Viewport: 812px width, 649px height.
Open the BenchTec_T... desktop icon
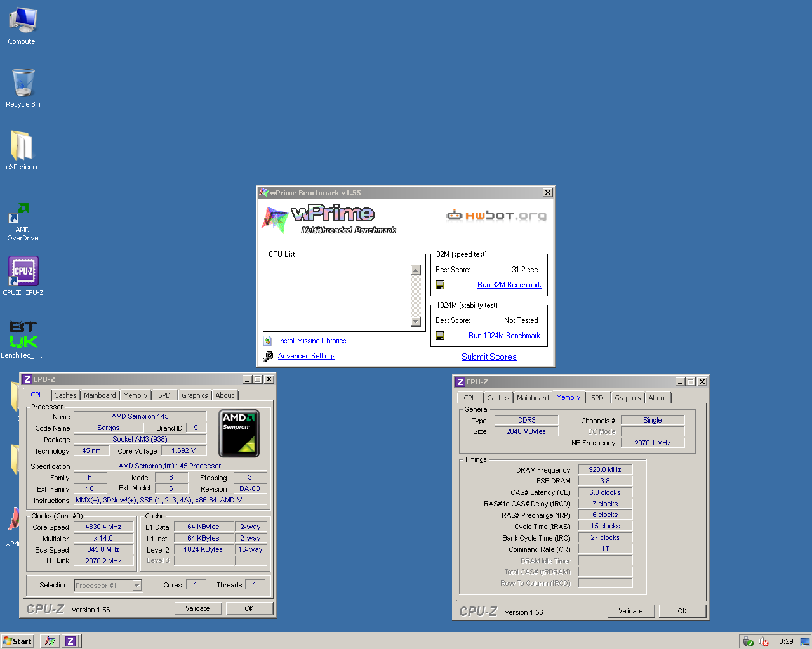[x=23, y=339]
